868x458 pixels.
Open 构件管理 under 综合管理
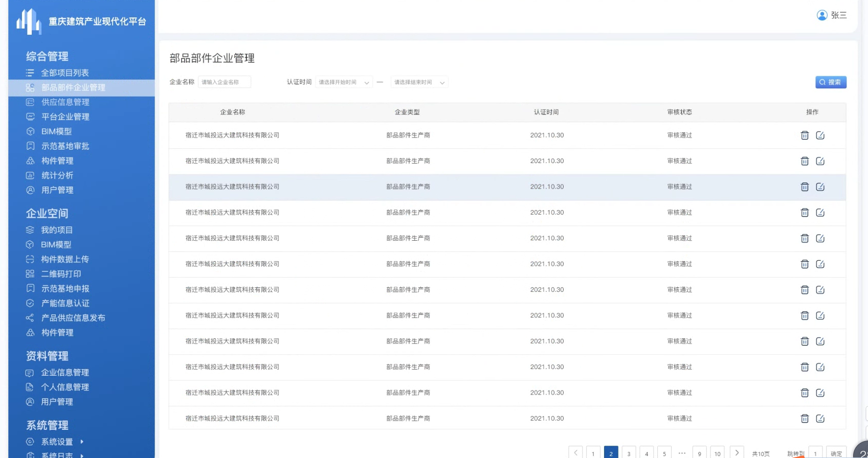pos(57,161)
